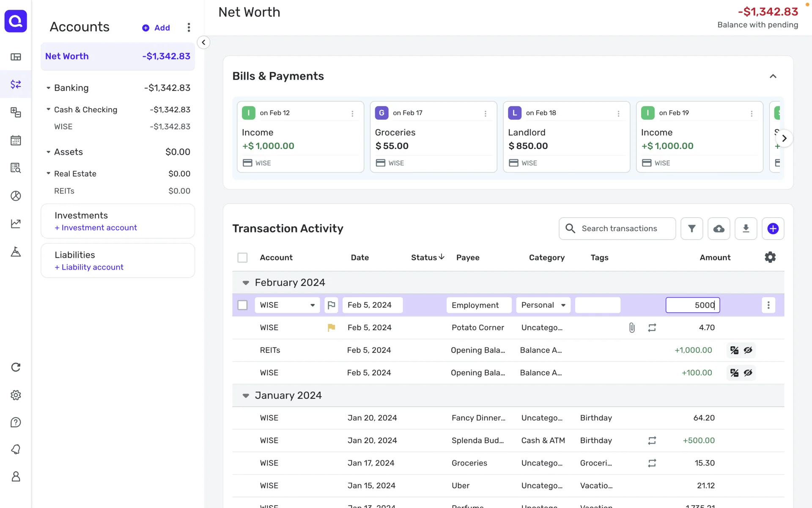Check the box on the Employment row

tap(242, 305)
